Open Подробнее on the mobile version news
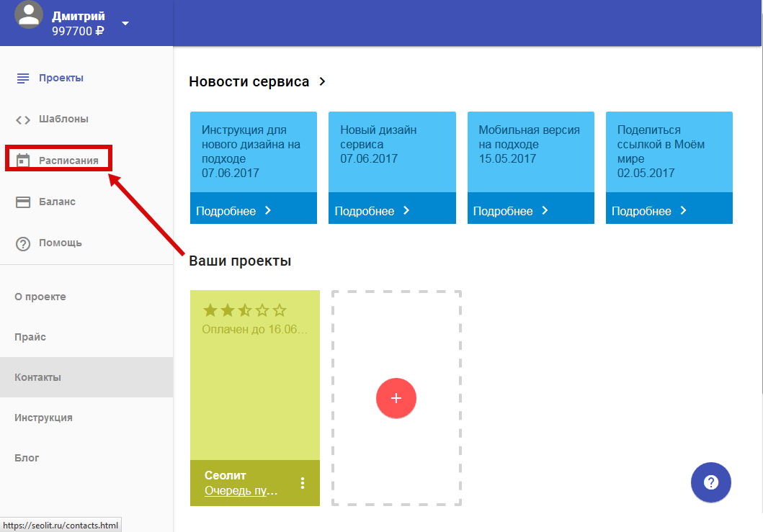 click(x=510, y=211)
